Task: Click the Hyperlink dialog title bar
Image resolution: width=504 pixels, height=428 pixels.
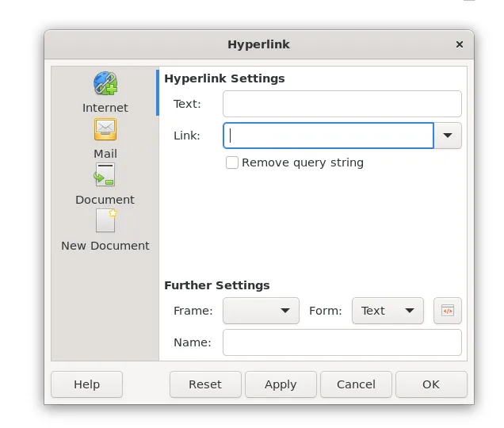Action: click(x=258, y=44)
